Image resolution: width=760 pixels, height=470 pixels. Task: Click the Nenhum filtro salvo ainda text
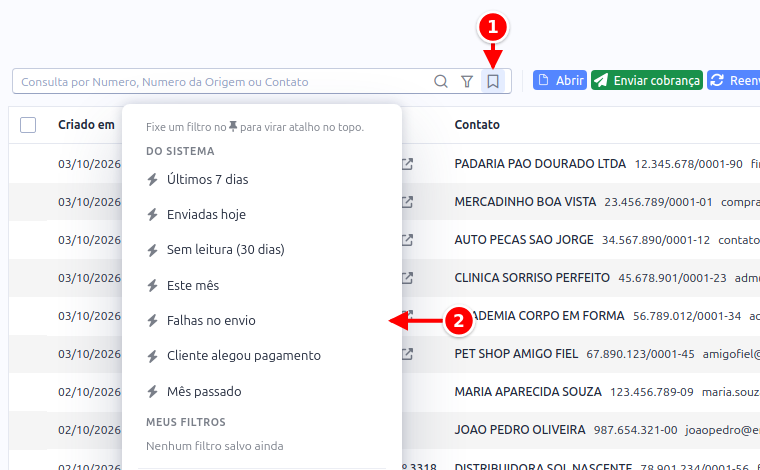(x=215, y=446)
